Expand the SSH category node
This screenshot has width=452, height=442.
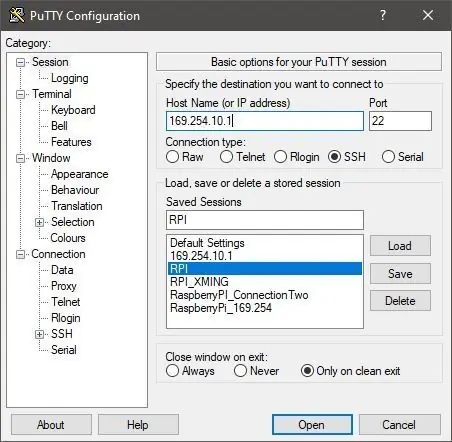click(x=39, y=334)
